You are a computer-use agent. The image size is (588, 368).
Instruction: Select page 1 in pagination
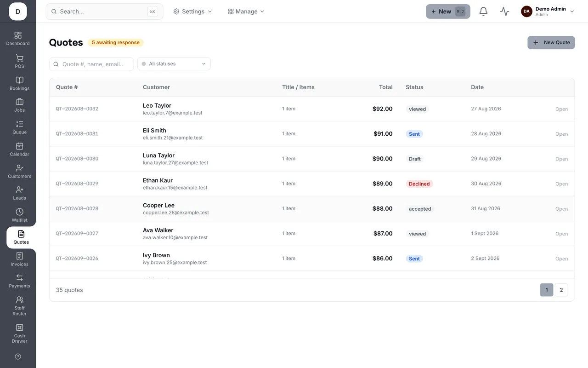tap(547, 290)
